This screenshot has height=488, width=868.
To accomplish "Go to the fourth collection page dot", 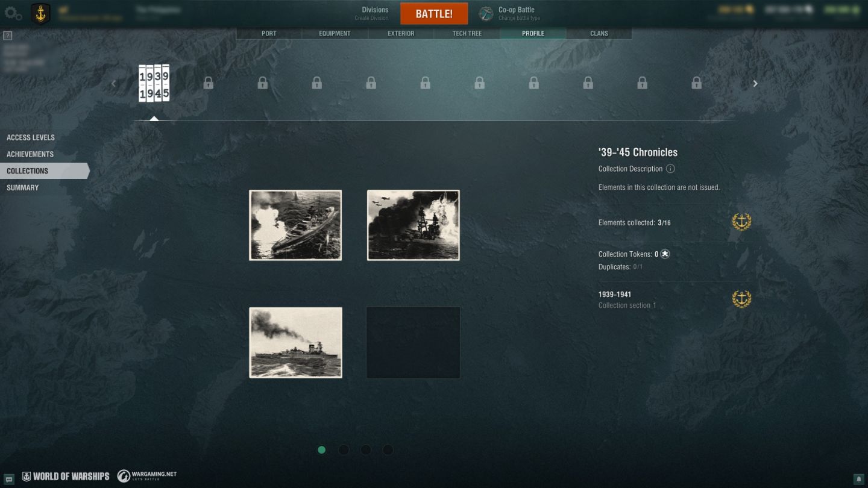I will click(x=388, y=449).
